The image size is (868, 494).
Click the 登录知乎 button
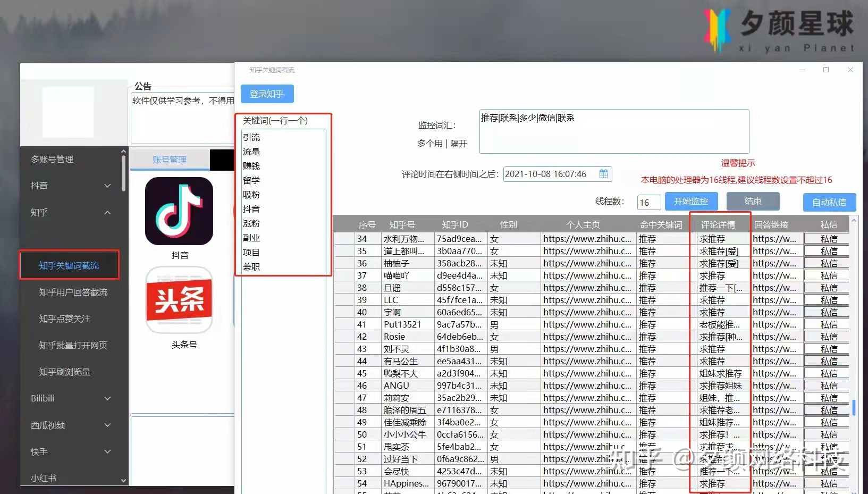coord(267,94)
